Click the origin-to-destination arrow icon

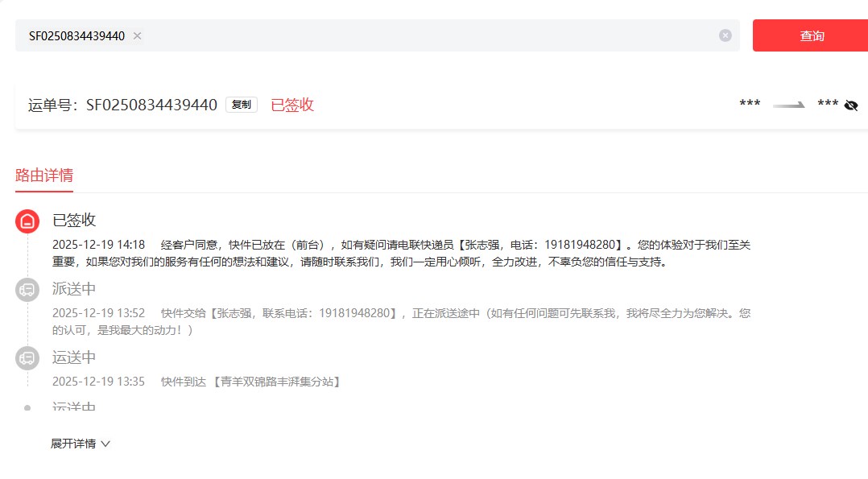pos(789,105)
